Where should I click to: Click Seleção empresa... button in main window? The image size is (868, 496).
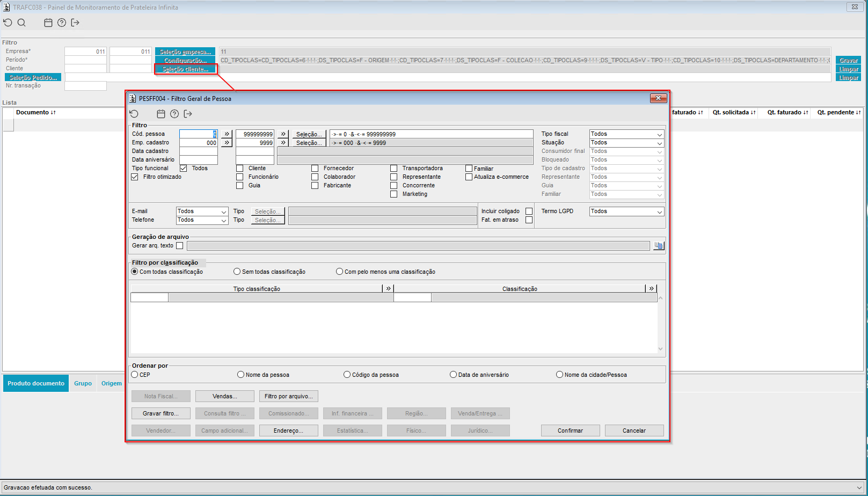pos(185,52)
